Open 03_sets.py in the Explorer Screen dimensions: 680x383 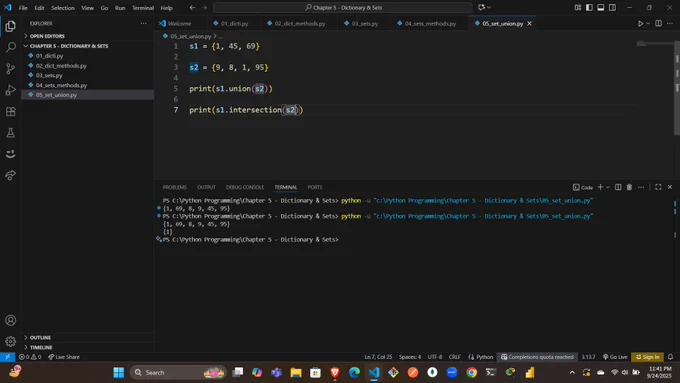pos(49,75)
